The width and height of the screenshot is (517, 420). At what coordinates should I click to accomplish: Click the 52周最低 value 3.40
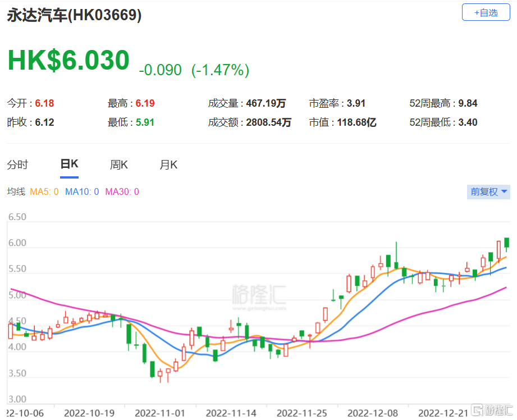pyautogui.click(x=468, y=122)
